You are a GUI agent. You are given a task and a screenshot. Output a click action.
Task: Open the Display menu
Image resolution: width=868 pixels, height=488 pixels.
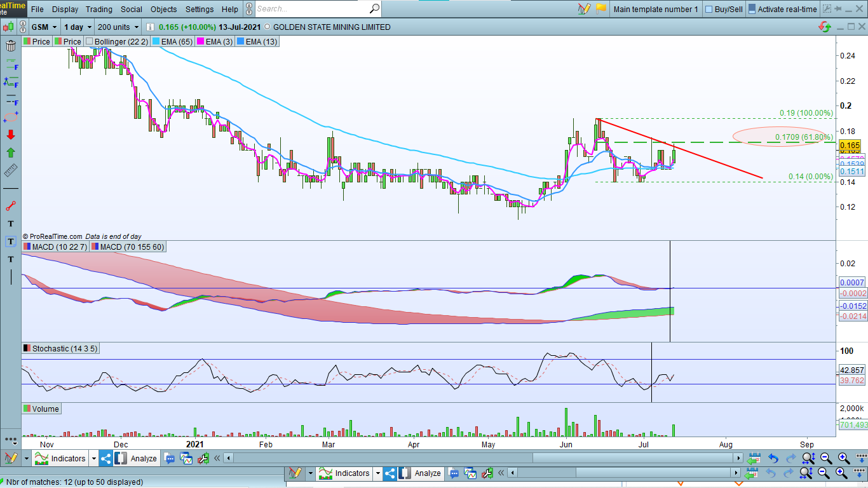[65, 9]
